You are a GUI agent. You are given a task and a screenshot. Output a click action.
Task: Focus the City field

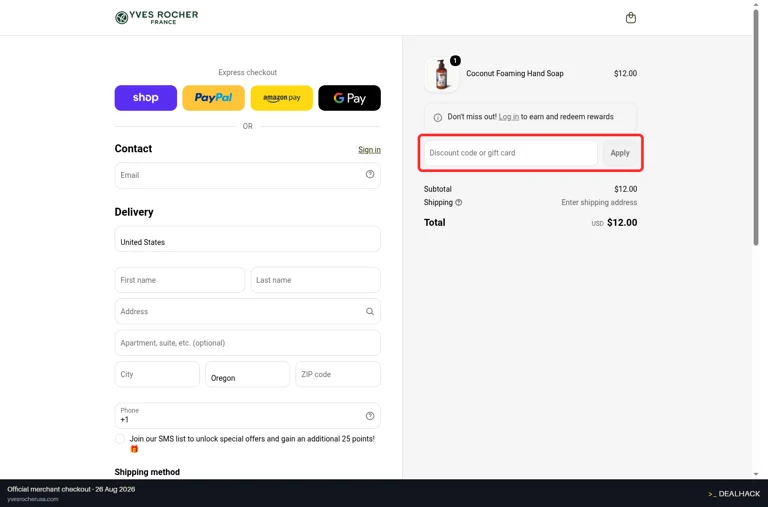157,374
